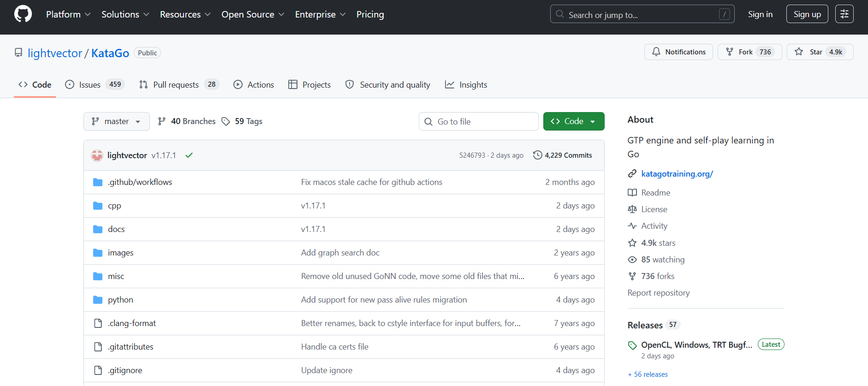The width and height of the screenshot is (868, 386).
Task: Click the green commit status checkmark
Action: [189, 155]
